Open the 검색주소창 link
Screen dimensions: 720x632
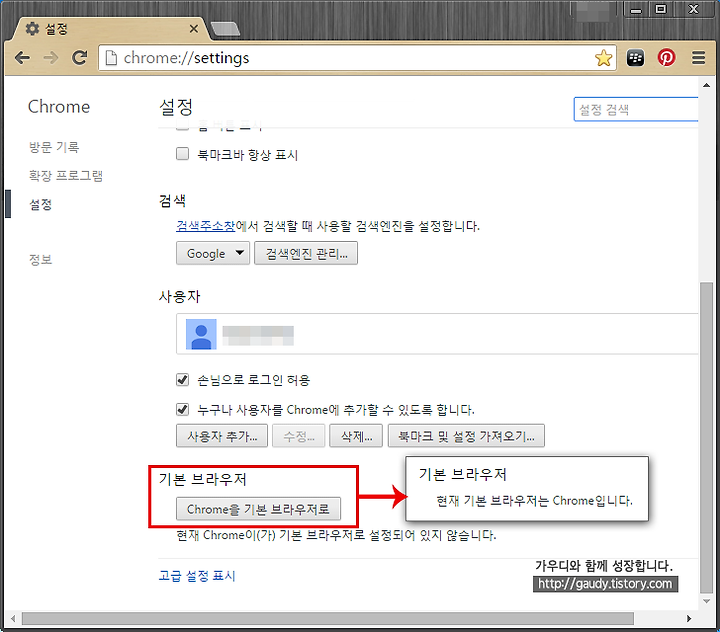[206, 226]
